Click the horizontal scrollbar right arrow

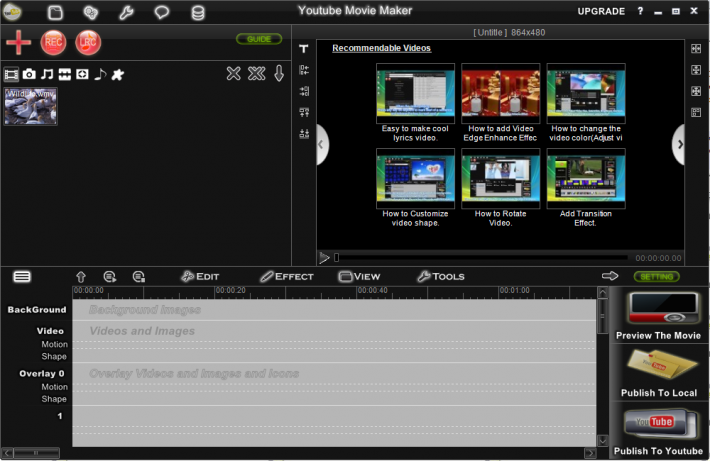click(x=590, y=452)
